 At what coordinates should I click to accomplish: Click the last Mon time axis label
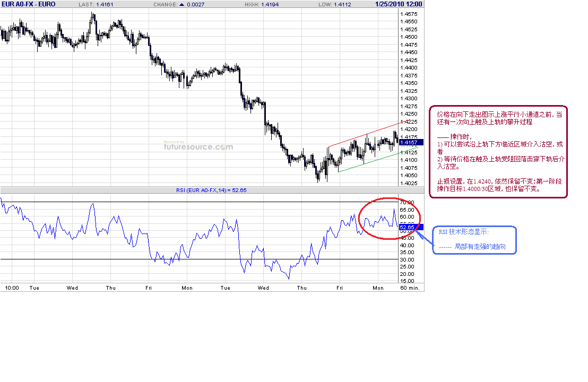(378, 288)
